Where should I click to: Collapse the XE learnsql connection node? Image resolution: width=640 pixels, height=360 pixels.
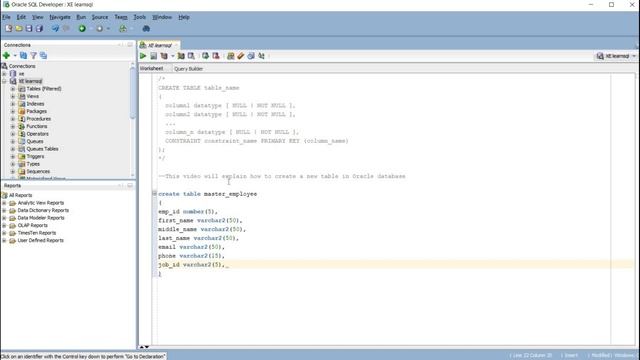(x=4, y=81)
